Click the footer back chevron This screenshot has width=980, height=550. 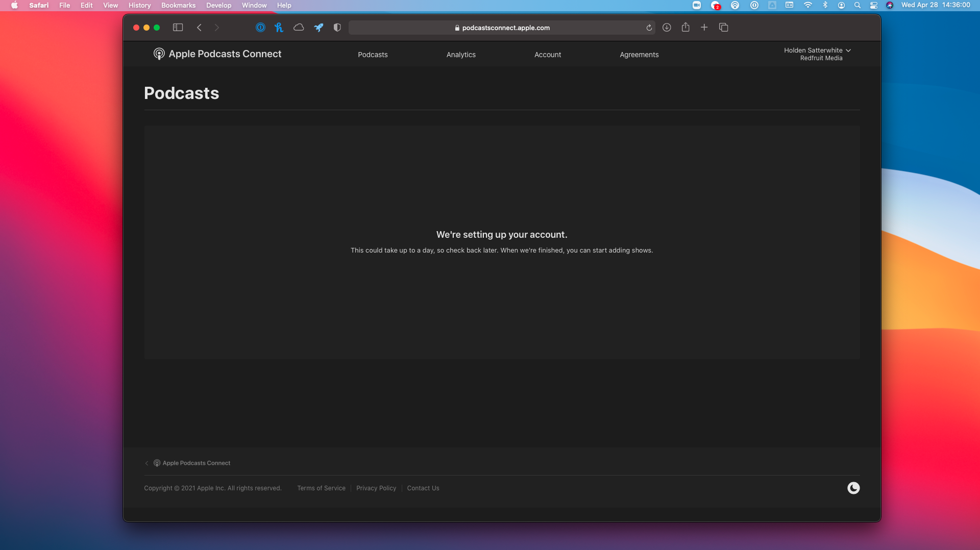point(146,463)
